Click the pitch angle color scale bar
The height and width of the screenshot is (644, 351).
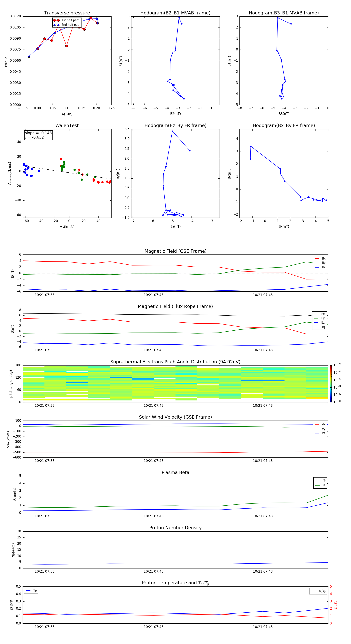[331, 384]
